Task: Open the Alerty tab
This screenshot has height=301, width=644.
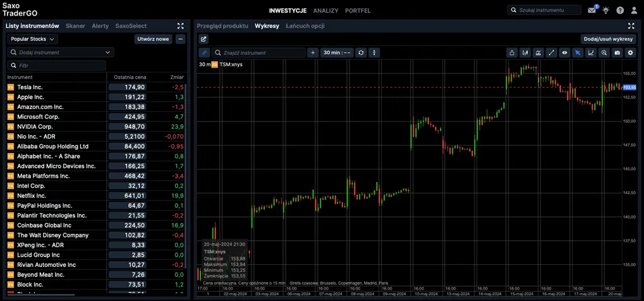Action: coord(100,26)
